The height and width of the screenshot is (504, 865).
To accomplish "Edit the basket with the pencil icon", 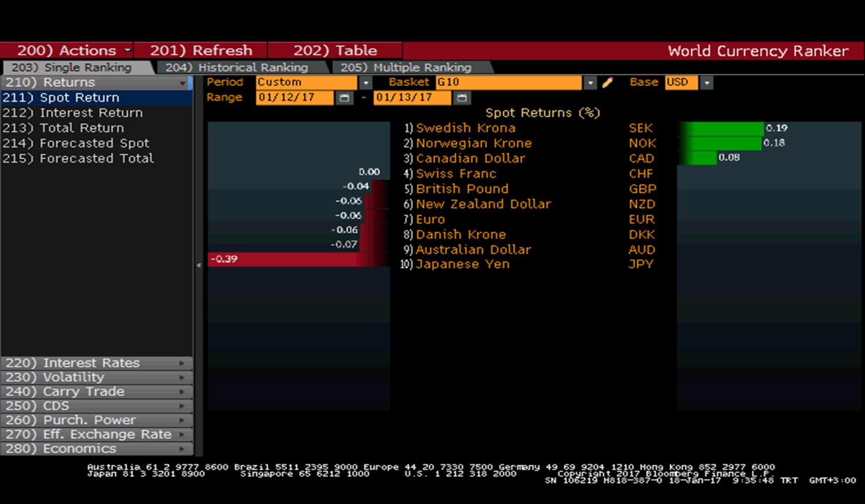I will (607, 83).
